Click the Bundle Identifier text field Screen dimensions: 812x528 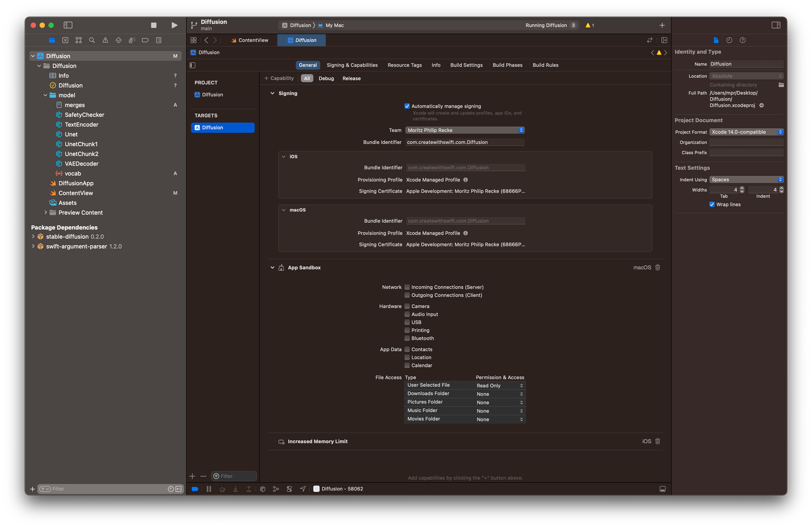click(464, 142)
